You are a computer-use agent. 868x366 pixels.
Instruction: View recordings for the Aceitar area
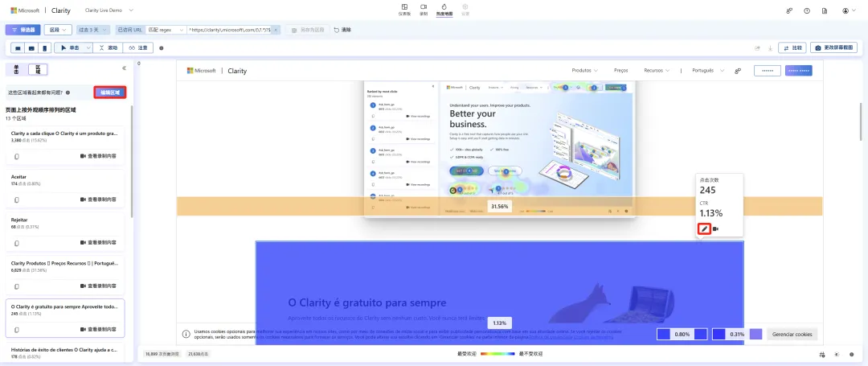pos(99,199)
